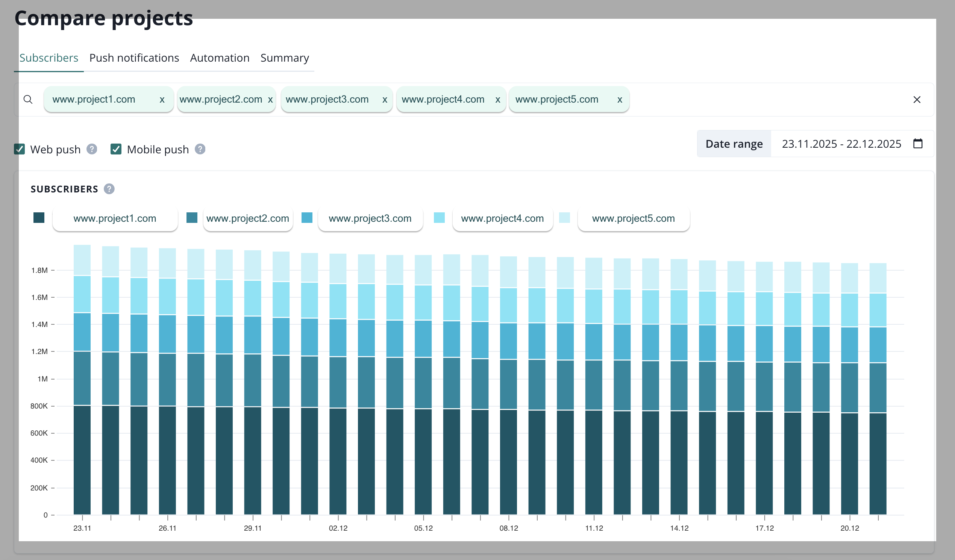Open the calendar icon in date range
Image resolution: width=955 pixels, height=560 pixels.
(918, 144)
